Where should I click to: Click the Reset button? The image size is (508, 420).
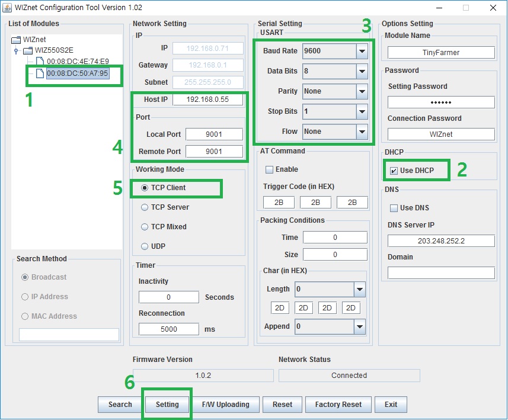click(283, 405)
